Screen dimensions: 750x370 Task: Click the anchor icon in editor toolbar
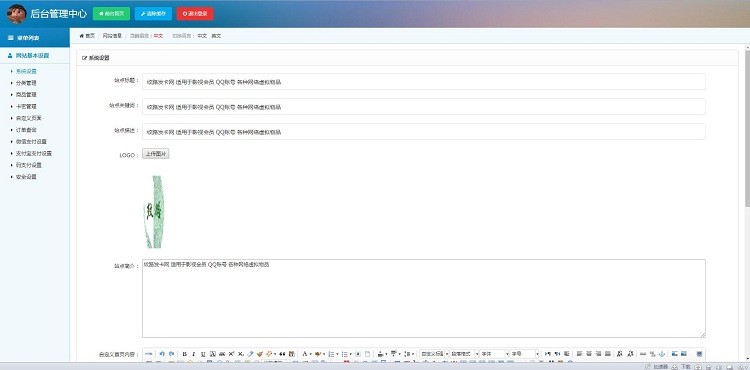(661, 354)
